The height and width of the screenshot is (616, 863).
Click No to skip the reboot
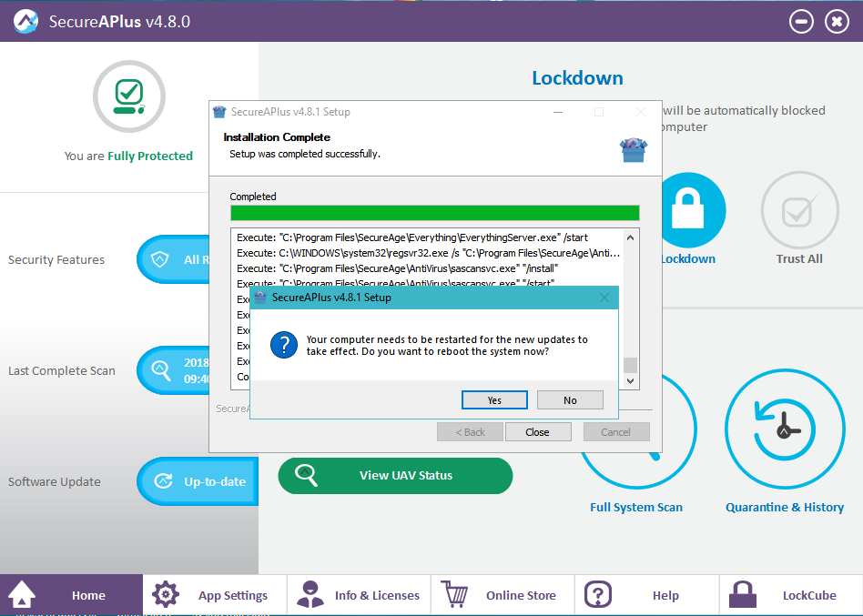pyautogui.click(x=570, y=399)
